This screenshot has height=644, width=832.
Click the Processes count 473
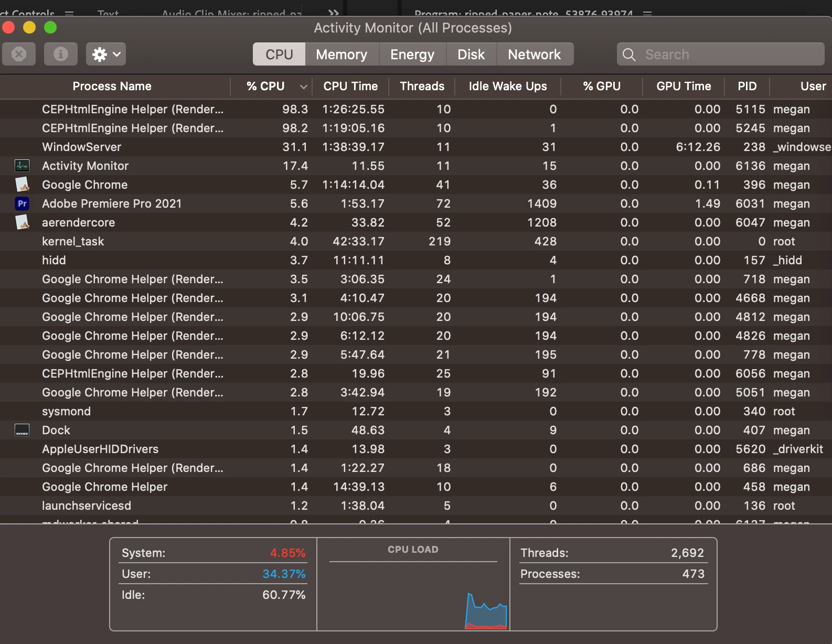tap(693, 574)
